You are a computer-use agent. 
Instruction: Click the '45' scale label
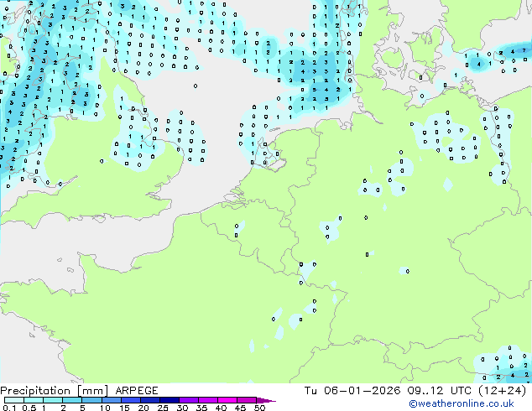[x=240, y=408]
